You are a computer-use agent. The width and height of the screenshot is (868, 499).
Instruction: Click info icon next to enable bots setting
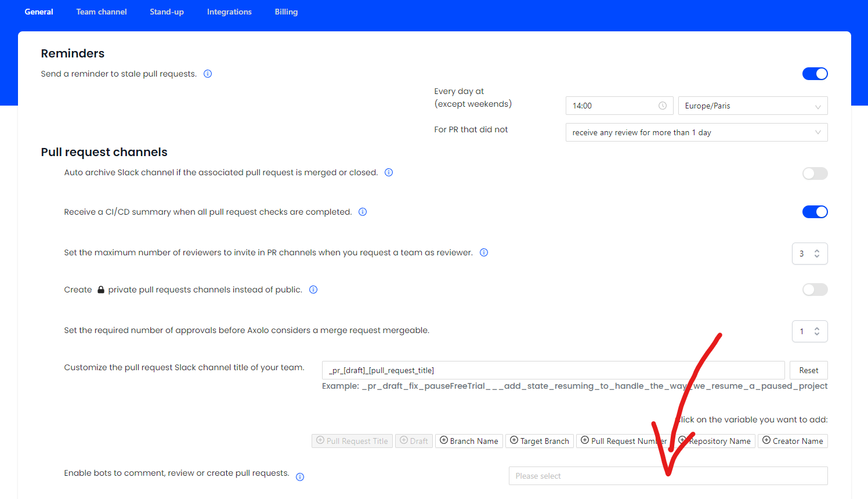[x=300, y=477]
